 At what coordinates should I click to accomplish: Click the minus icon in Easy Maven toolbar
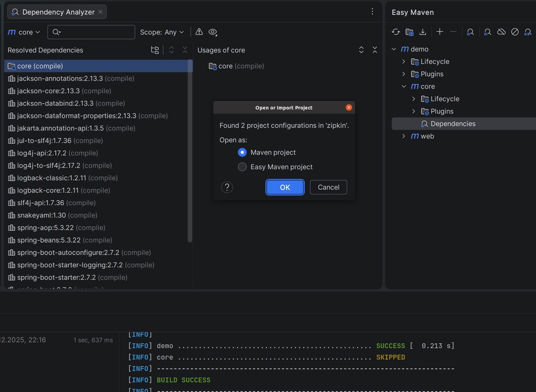pyautogui.click(x=453, y=32)
